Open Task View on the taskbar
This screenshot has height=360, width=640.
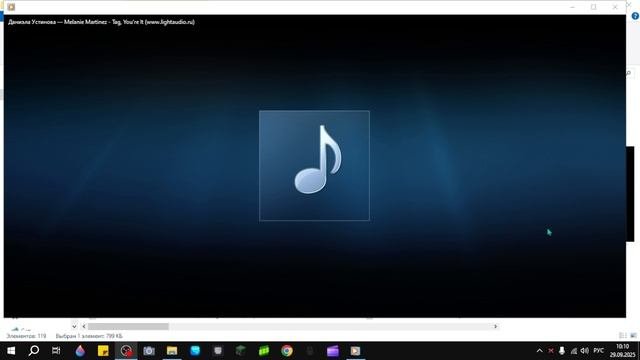56,351
